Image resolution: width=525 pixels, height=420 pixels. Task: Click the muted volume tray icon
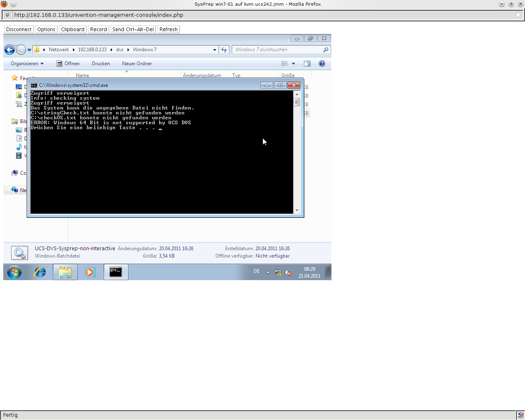(x=288, y=272)
